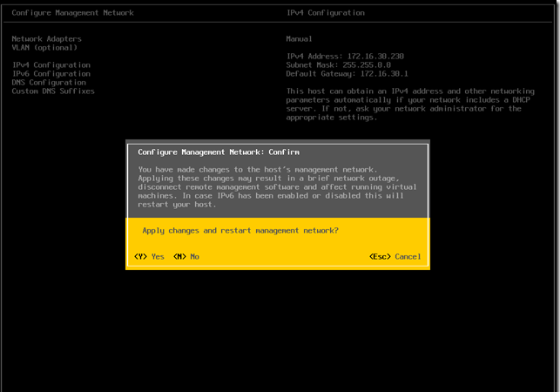560x392 pixels.
Task: Click the 'This host can obtain' description
Action: 410,105
